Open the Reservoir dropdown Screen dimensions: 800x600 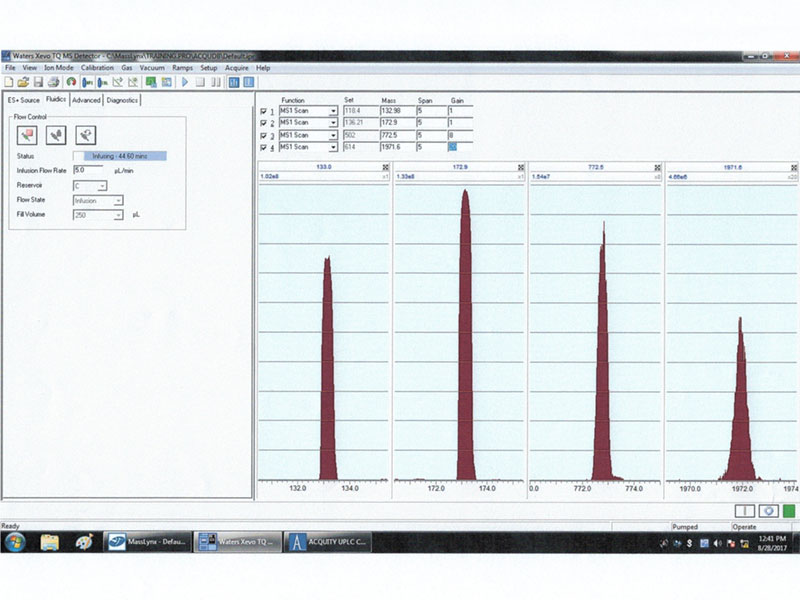(x=102, y=185)
